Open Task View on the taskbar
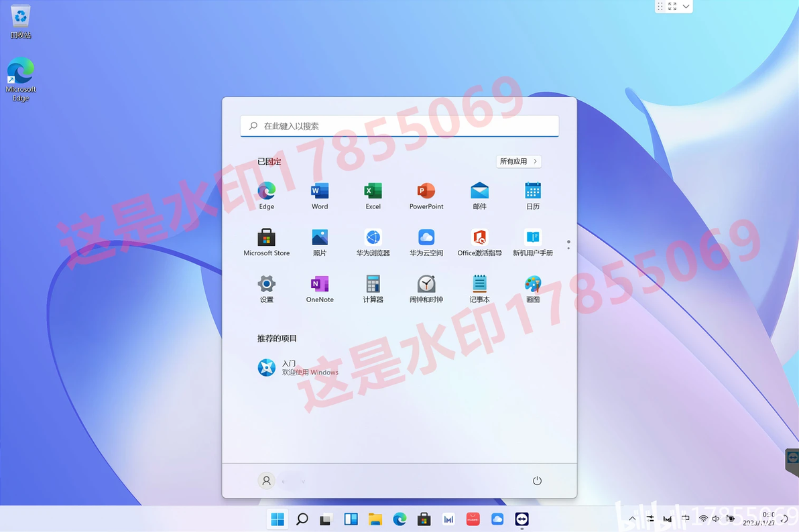Image resolution: width=799 pixels, height=532 pixels. 326,519
